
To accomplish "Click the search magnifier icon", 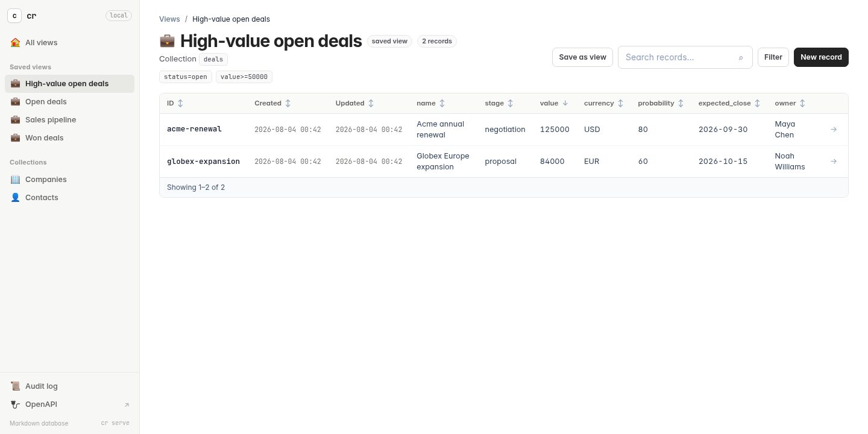I will tap(741, 58).
